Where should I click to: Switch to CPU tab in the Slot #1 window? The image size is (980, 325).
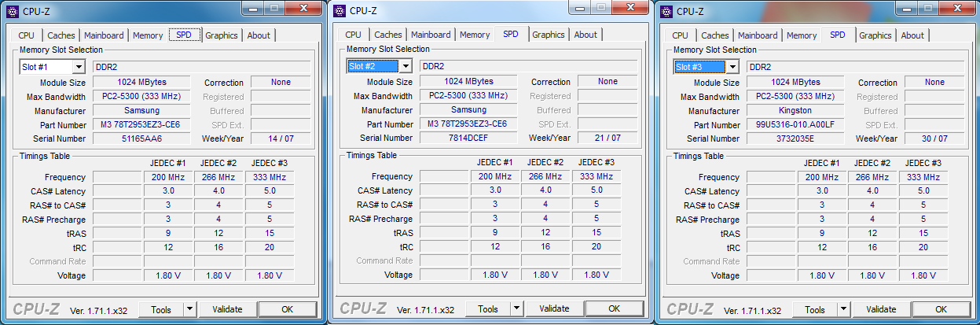tap(27, 35)
